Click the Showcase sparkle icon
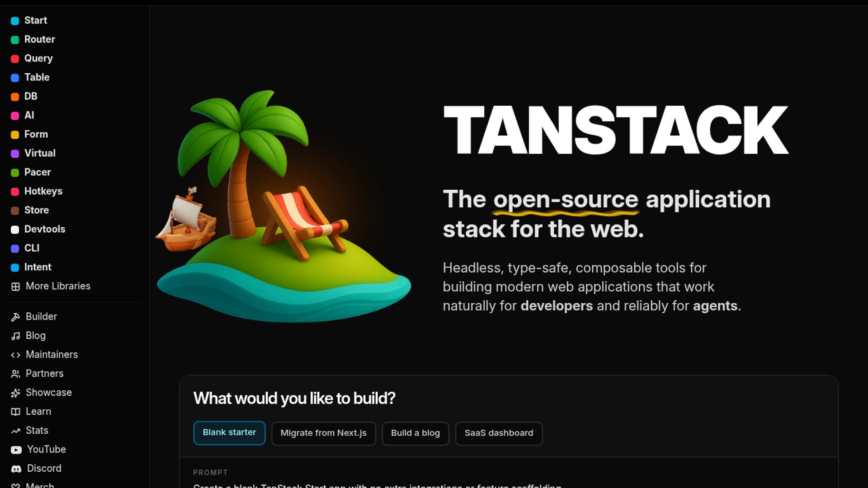 point(15,393)
